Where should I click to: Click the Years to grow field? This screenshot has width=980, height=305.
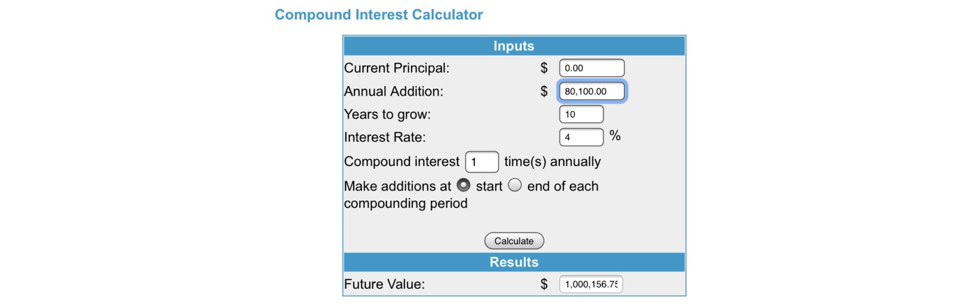[x=581, y=115]
